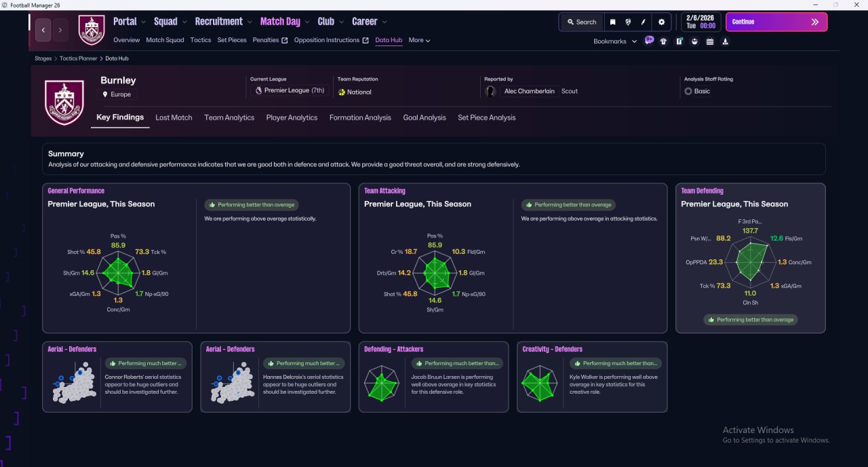Open the Overview submenu item
This screenshot has width=868, height=467.
point(127,40)
